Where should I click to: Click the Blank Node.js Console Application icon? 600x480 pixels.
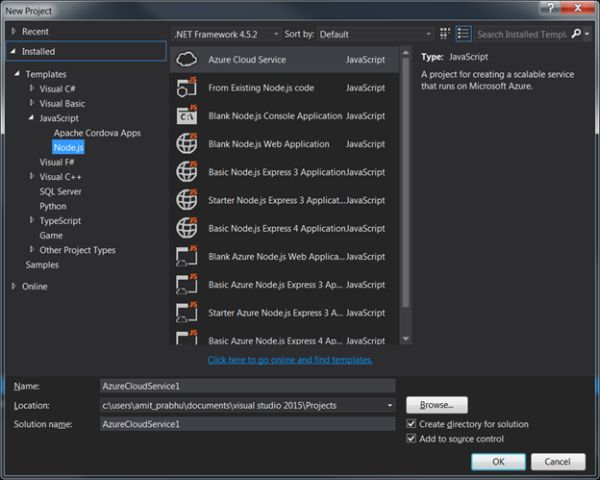click(187, 116)
